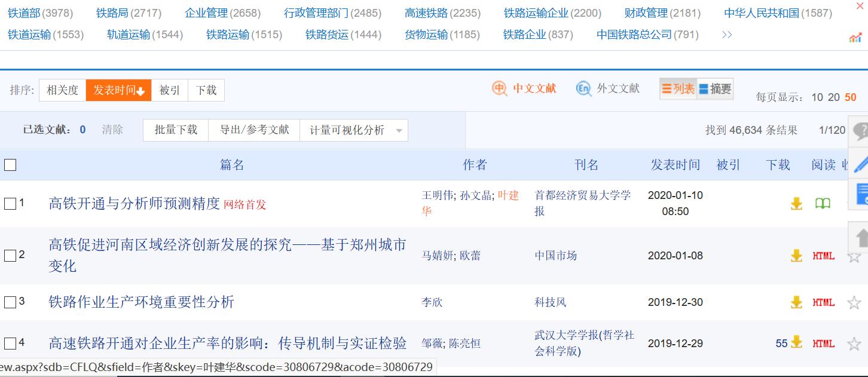Open author page for 王明伟

pyautogui.click(x=438, y=195)
